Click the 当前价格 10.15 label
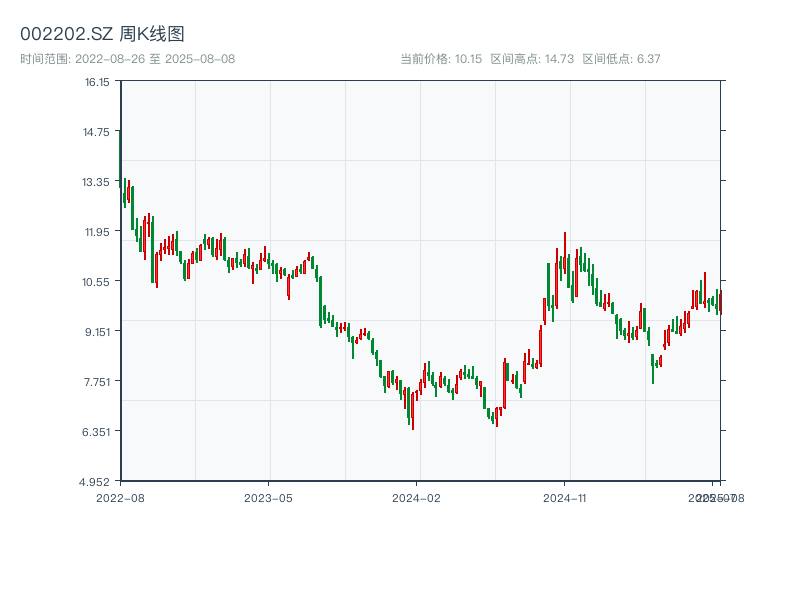This screenshot has height=600, width=800. [x=441, y=59]
